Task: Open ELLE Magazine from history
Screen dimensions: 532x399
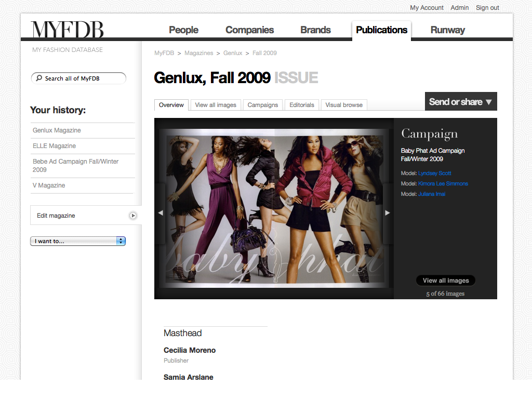Action: coord(54,146)
